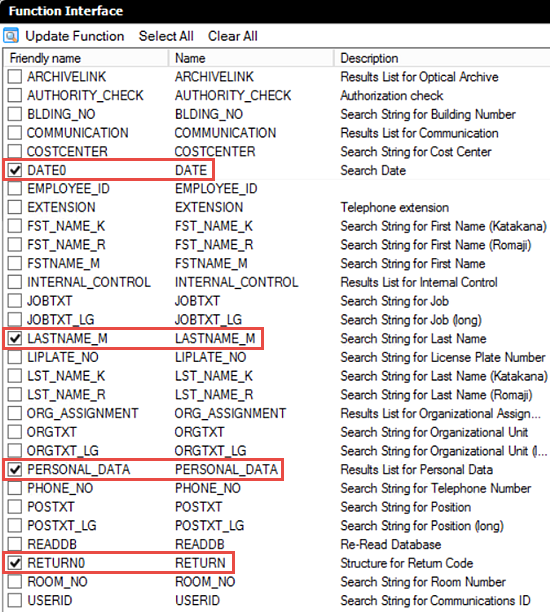Screen dimensions: 550x612
Task: Select the DATE0 friendly name text
Action: coord(46,170)
